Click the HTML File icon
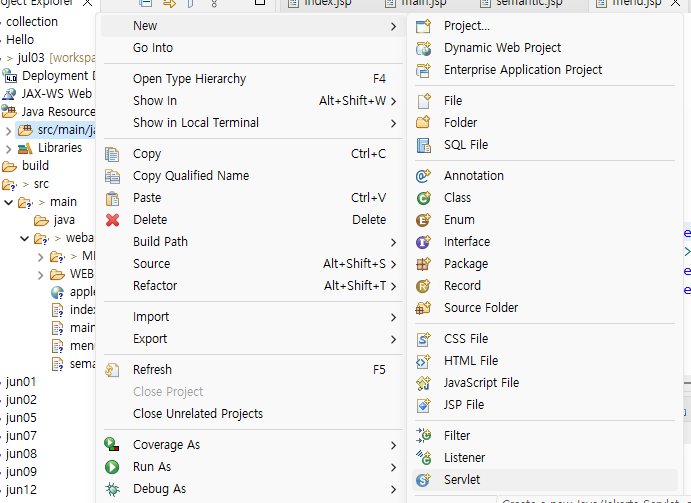691x503 pixels. pyautogui.click(x=424, y=361)
